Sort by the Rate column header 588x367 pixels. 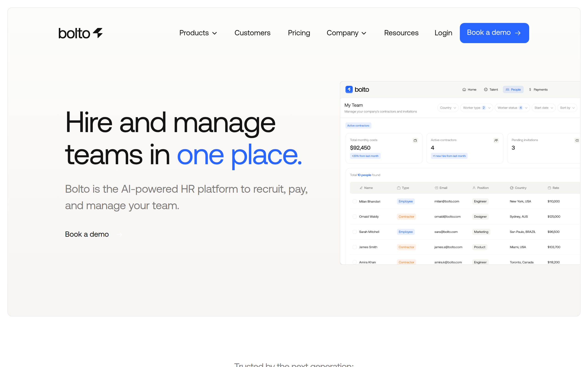point(555,188)
